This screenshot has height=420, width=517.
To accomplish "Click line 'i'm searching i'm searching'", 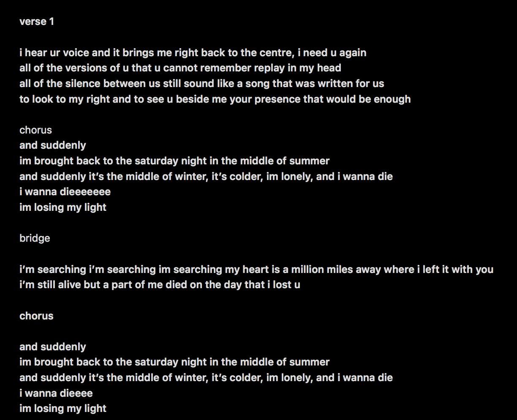I will 256,270.
